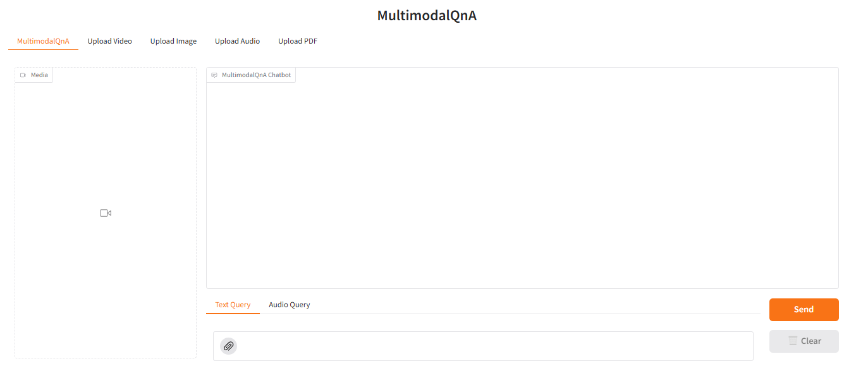
Task: Clear the conversation with the Clear button
Action: 804,341
